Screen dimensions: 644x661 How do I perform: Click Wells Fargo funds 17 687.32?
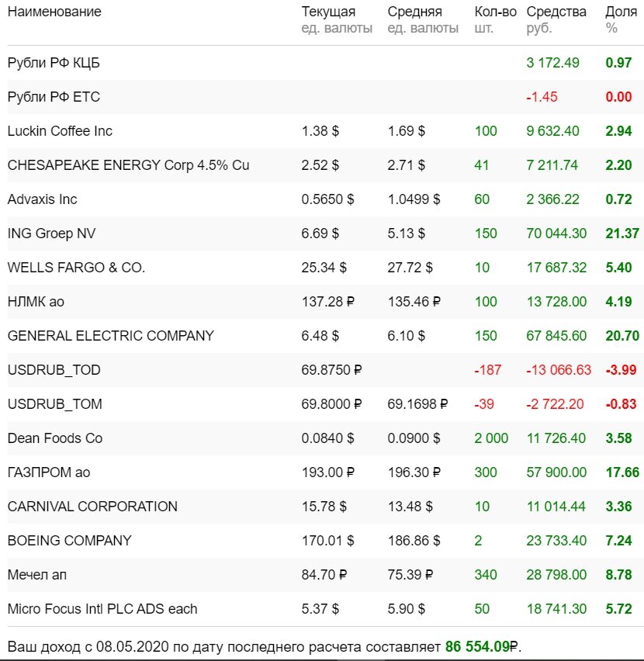coord(556,268)
